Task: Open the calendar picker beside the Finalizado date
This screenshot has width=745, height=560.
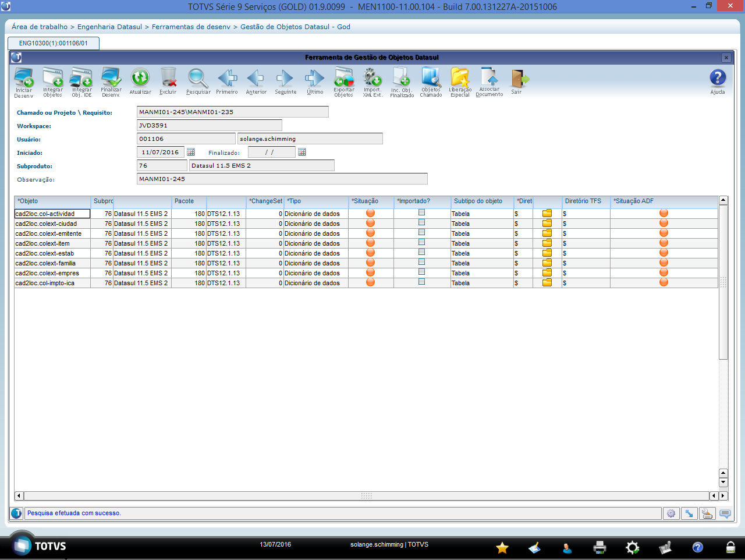Action: (302, 152)
